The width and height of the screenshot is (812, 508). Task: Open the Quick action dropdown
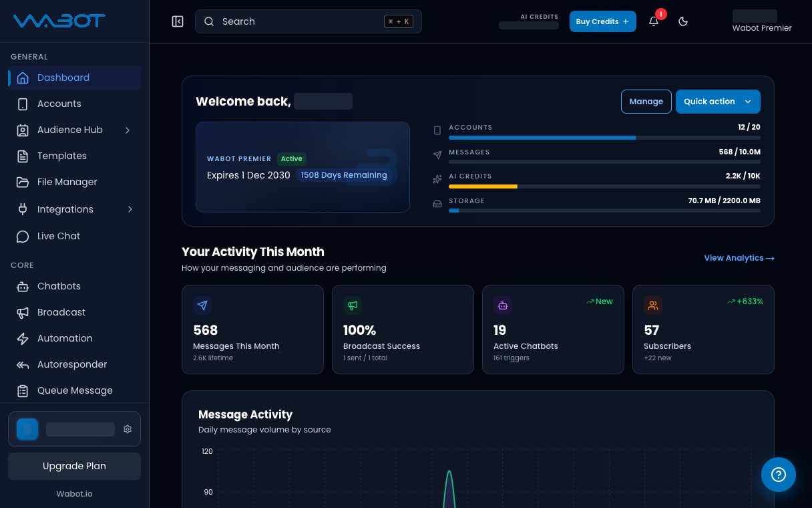pyautogui.click(x=718, y=102)
